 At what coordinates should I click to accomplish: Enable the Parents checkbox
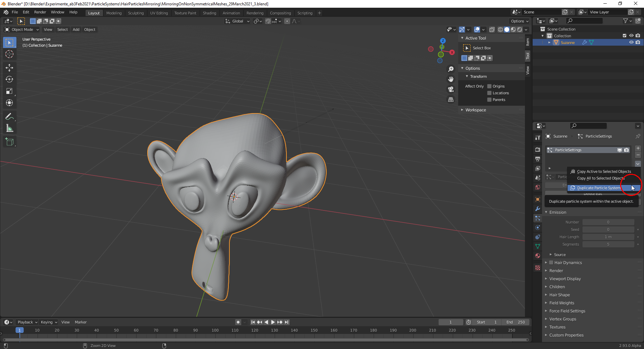pyautogui.click(x=489, y=100)
